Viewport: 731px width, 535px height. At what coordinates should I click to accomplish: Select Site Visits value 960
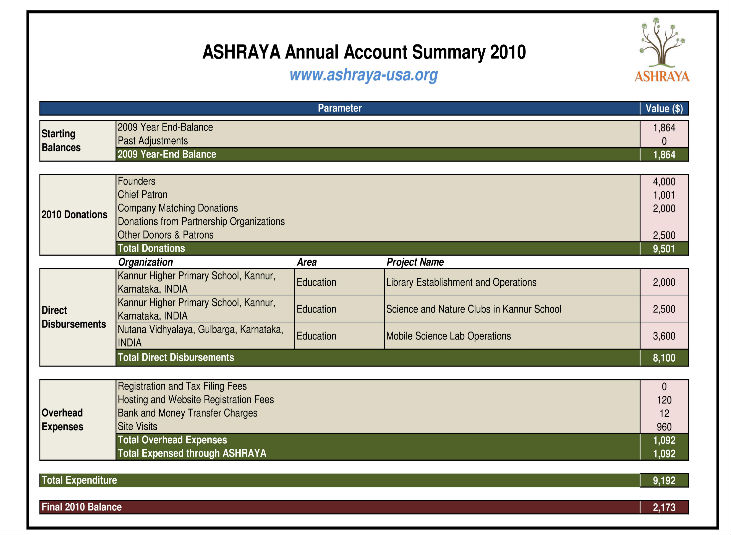pos(664,427)
